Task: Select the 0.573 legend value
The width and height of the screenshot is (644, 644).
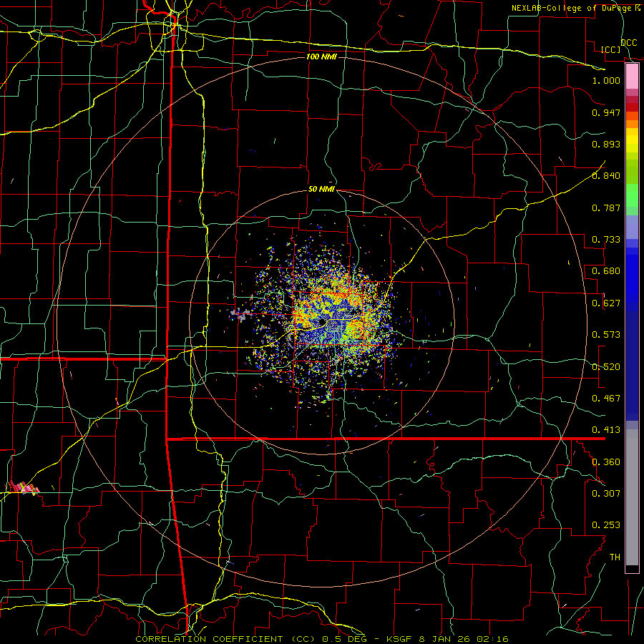Action: [x=606, y=335]
